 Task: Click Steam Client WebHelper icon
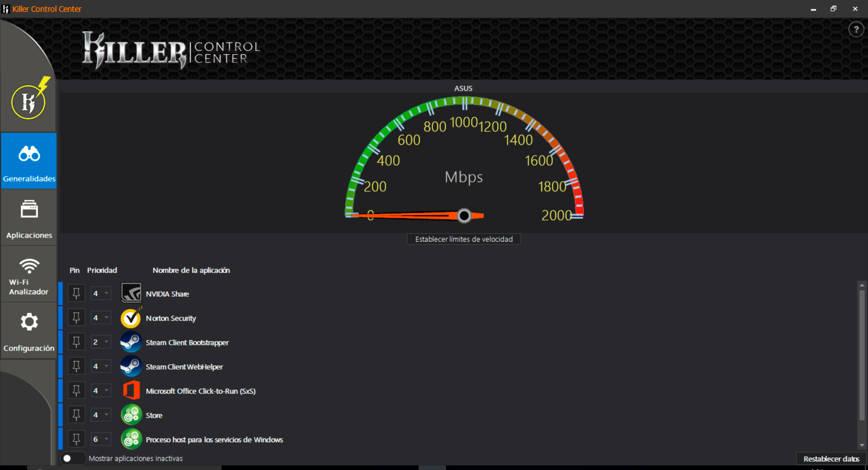coord(131,366)
